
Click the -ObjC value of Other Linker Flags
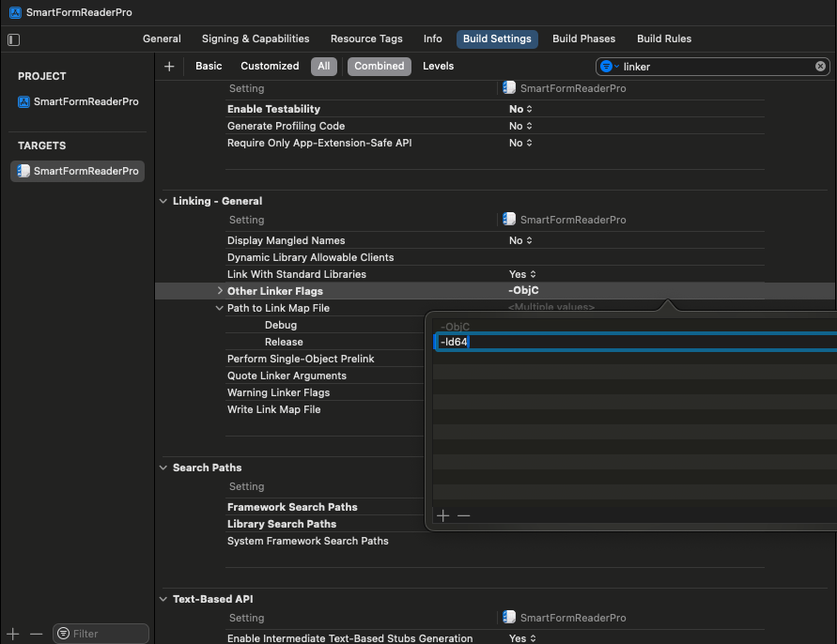[523, 290]
